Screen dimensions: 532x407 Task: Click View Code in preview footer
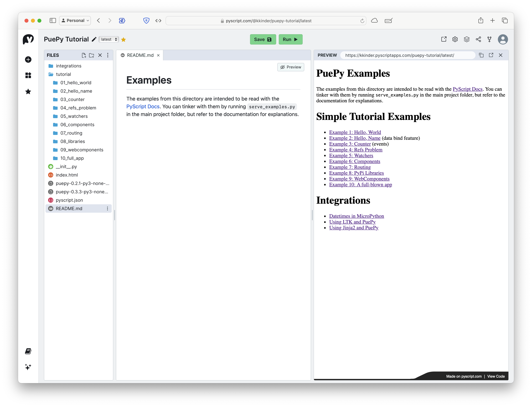click(496, 376)
